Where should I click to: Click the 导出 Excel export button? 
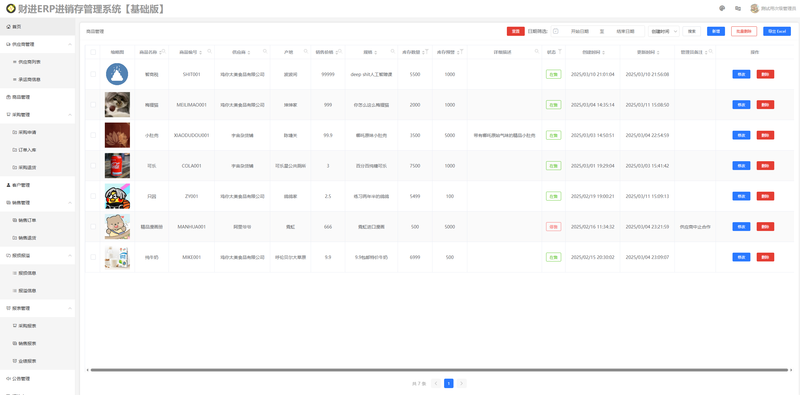(777, 31)
